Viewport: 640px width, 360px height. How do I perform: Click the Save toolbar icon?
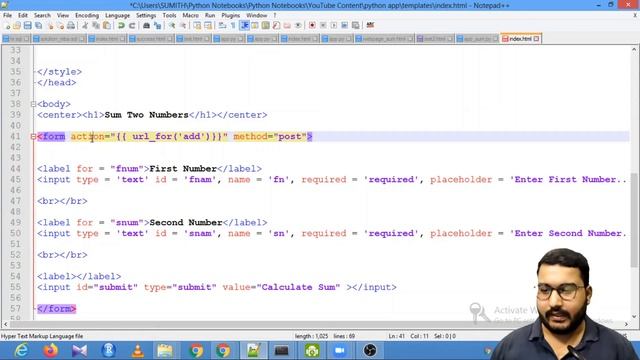[x=27, y=25]
